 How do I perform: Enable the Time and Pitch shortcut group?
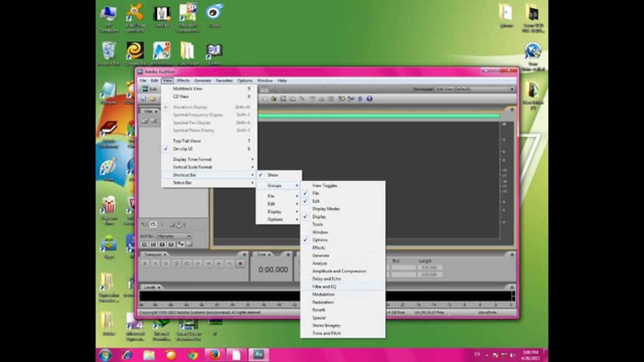pos(343,333)
